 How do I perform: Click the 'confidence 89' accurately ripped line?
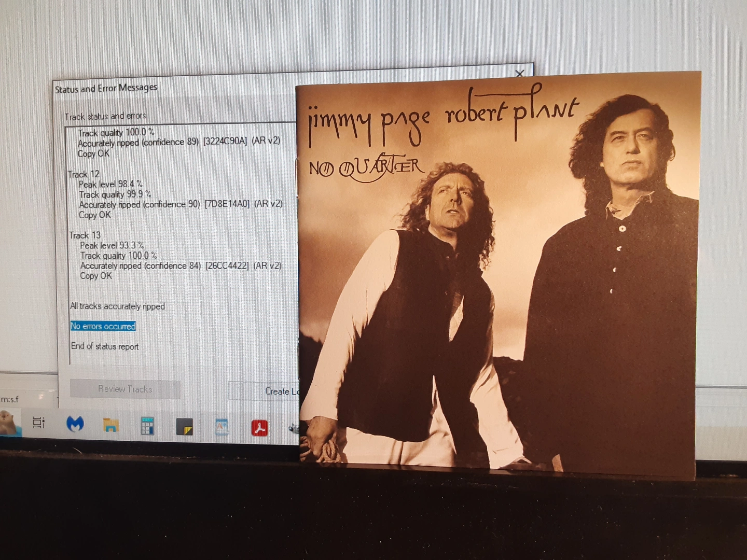[179, 142]
